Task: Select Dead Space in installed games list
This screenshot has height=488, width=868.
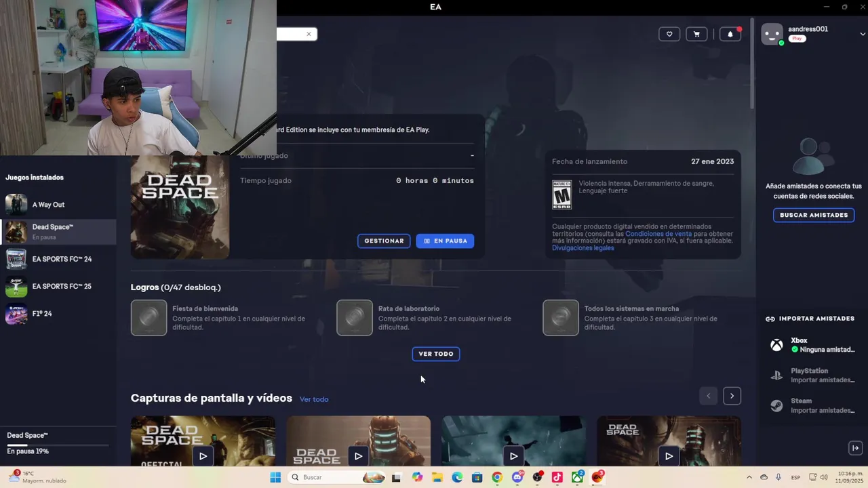Action: pyautogui.click(x=58, y=232)
